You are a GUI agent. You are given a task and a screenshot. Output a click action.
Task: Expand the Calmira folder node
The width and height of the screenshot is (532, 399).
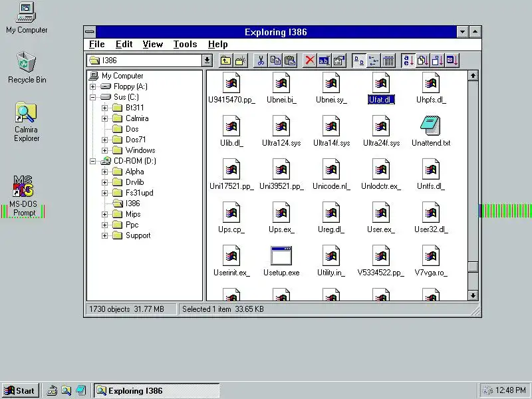click(104, 119)
